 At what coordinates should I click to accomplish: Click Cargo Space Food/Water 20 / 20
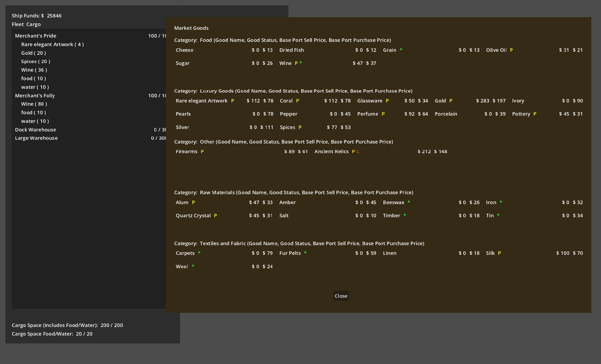52,334
